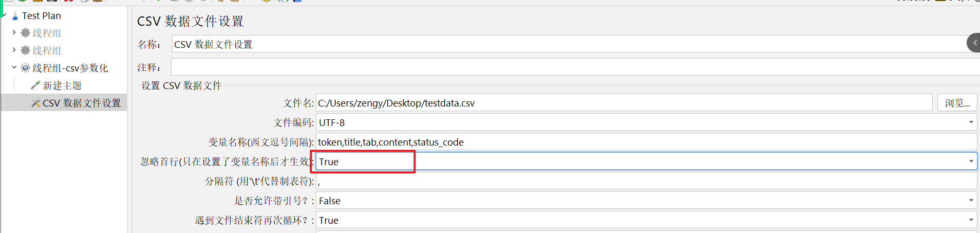
Task: Open the 忽略首行 True dropdown
Action: tap(971, 162)
